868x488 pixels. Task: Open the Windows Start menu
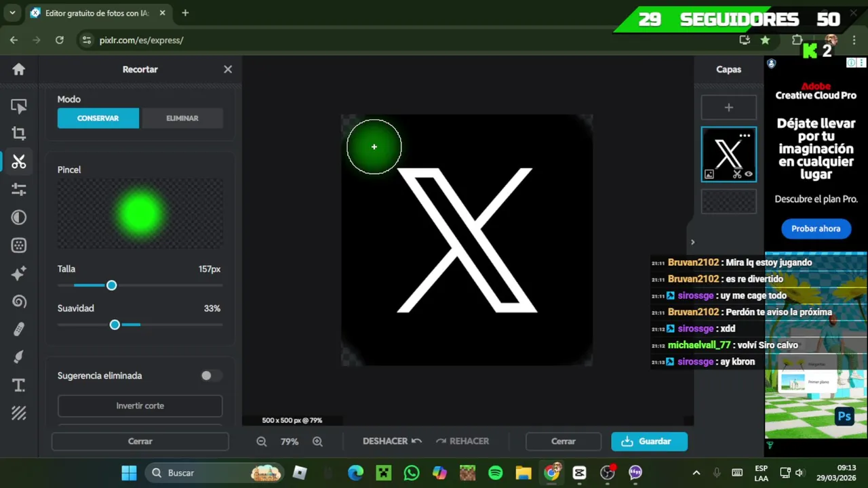coord(129,472)
